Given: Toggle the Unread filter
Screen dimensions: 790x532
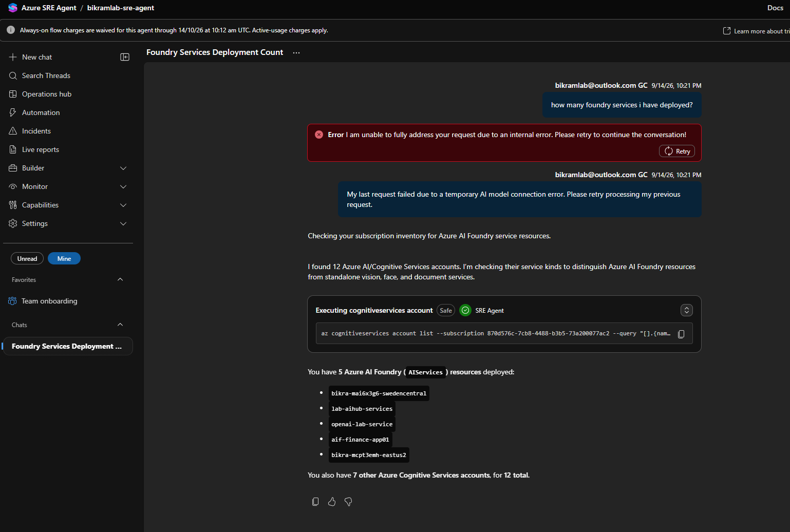Looking at the screenshot, I should click(x=27, y=258).
